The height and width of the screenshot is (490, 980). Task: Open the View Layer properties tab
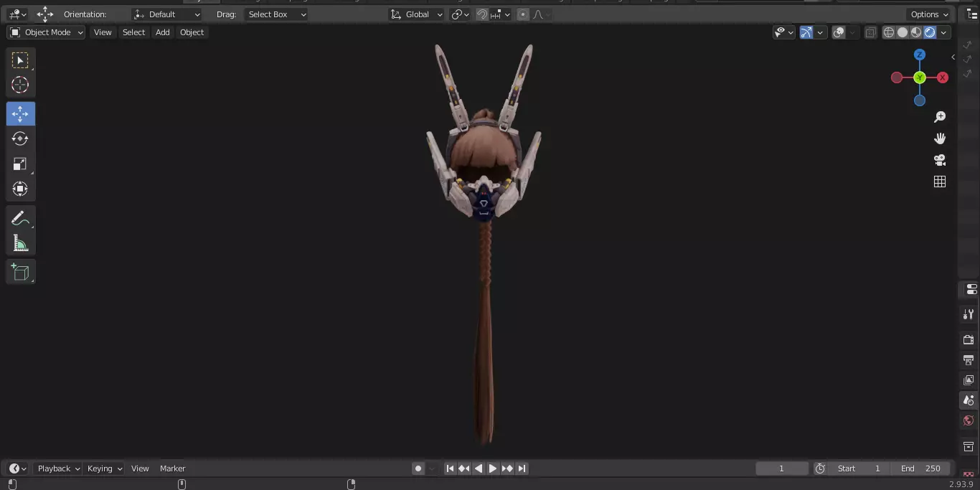tap(969, 380)
